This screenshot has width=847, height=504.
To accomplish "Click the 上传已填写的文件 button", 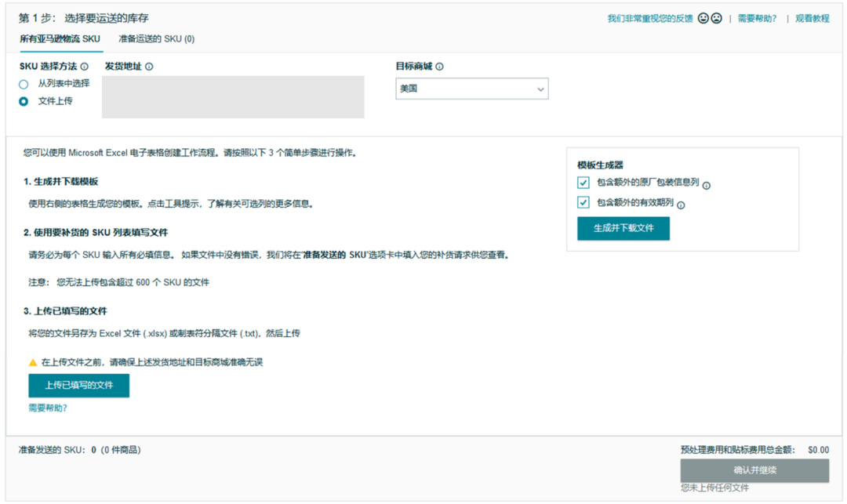I will (x=78, y=386).
